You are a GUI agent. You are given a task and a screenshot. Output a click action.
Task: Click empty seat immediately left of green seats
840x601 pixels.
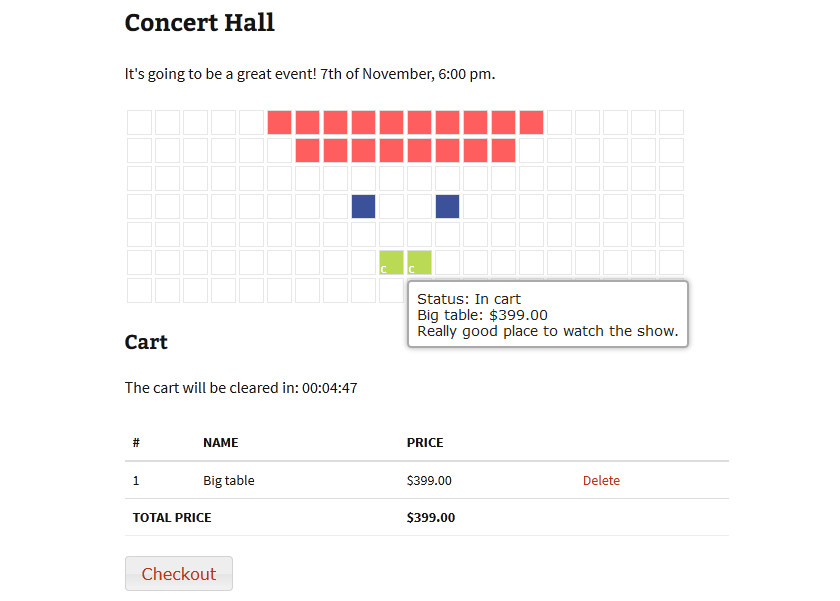click(363, 262)
